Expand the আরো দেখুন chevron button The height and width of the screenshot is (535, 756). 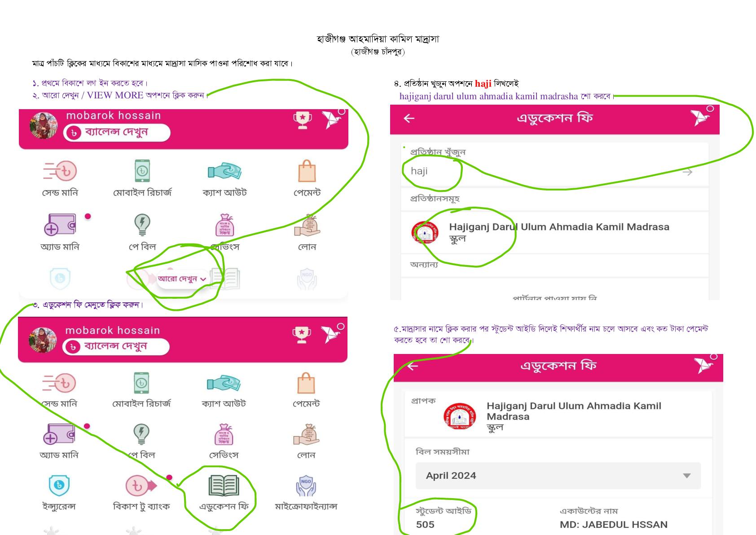point(182,279)
